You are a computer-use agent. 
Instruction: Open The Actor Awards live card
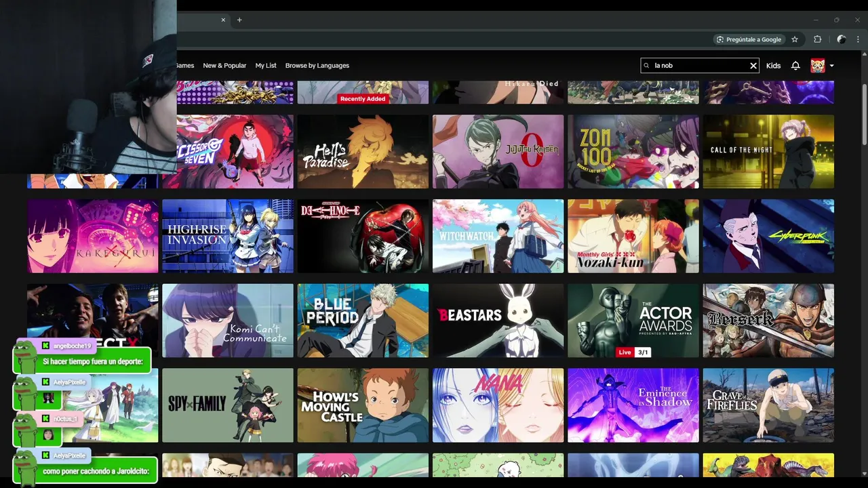[633, 321]
